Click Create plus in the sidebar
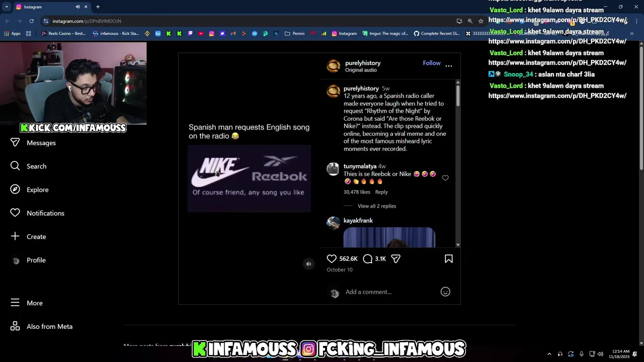Viewport: 644px width, 362px height. [x=28, y=236]
